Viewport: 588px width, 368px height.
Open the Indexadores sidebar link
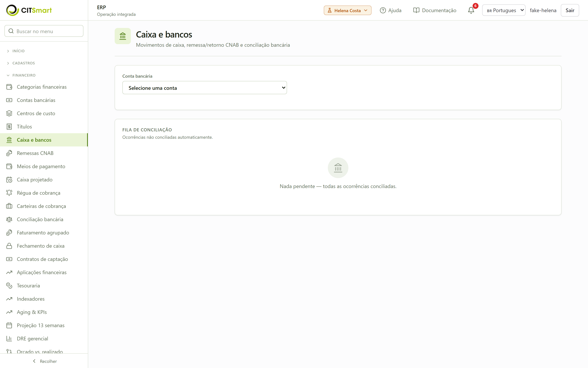[x=44, y=299]
